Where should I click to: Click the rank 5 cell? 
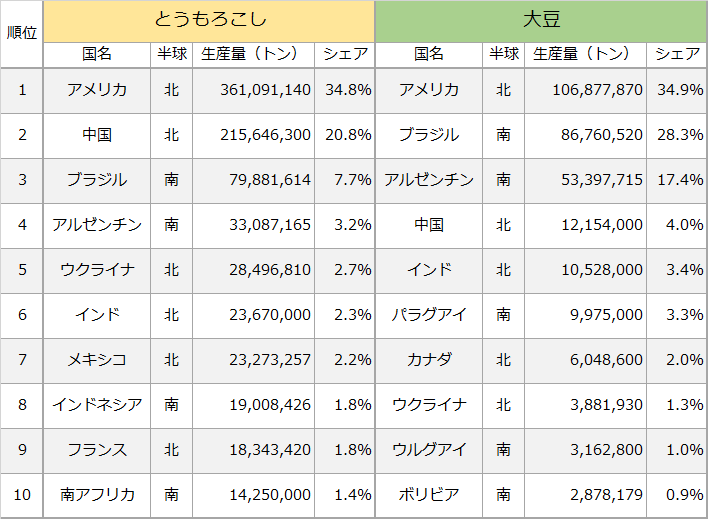22,270
